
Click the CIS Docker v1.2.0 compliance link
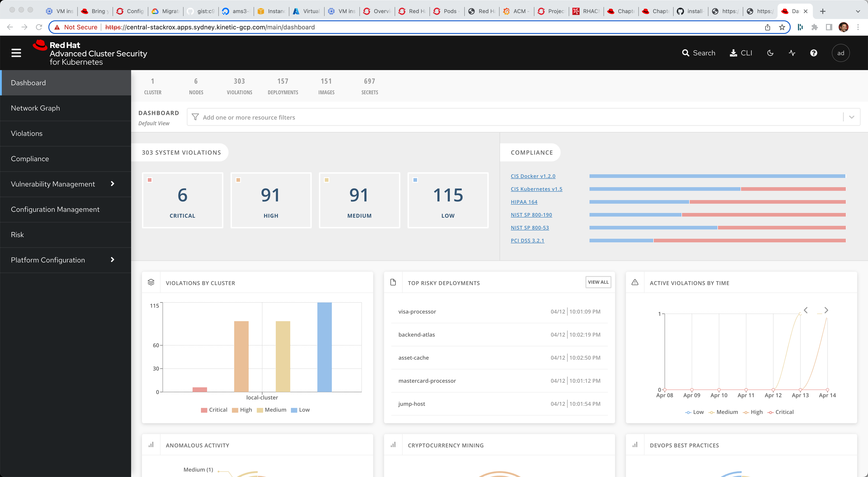tap(533, 176)
